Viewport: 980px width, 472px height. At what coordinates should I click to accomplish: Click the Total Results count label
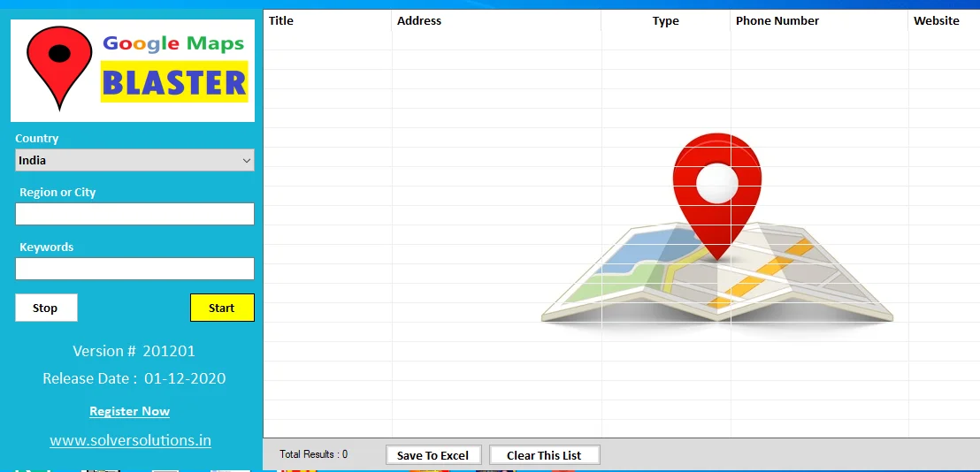[x=313, y=454]
